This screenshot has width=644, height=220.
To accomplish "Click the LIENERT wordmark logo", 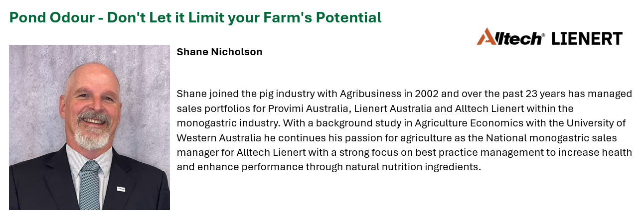I will tap(587, 38).
